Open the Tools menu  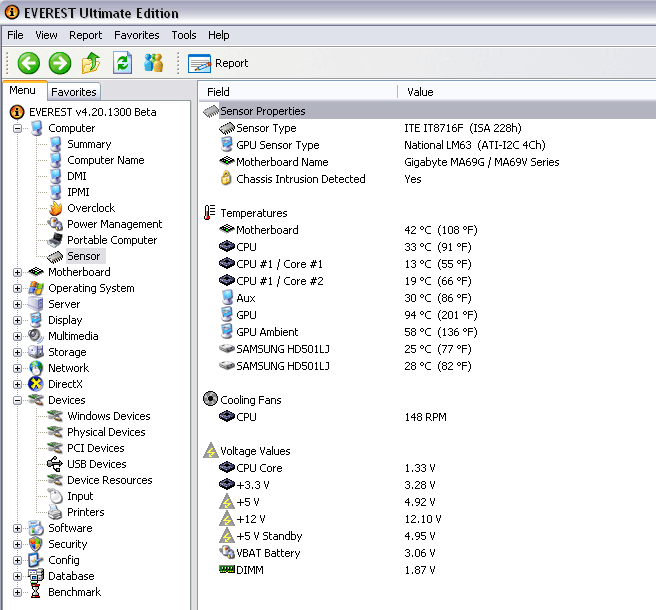tap(184, 35)
